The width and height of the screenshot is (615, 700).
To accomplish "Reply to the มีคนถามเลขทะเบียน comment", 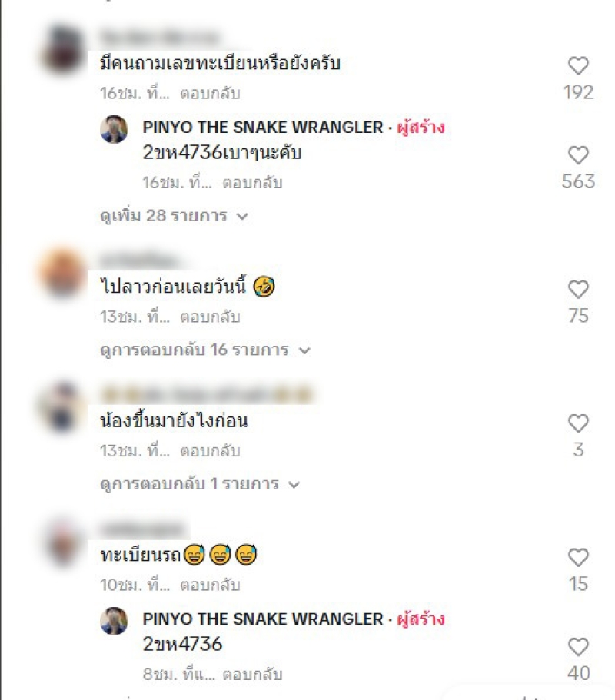I will (x=210, y=93).
